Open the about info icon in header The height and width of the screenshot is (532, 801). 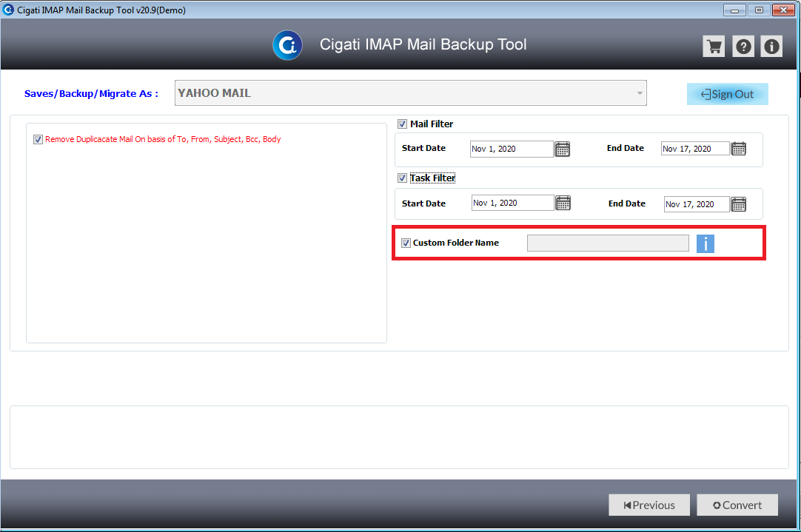click(771, 47)
